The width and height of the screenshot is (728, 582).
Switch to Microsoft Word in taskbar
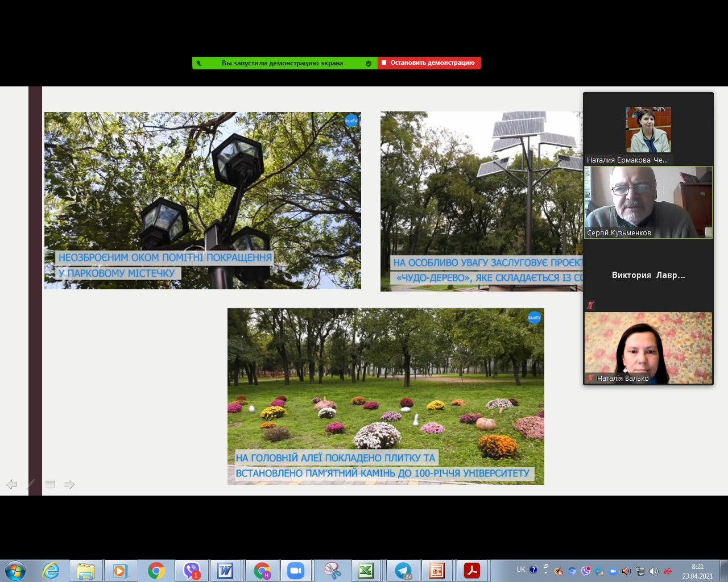(226, 570)
